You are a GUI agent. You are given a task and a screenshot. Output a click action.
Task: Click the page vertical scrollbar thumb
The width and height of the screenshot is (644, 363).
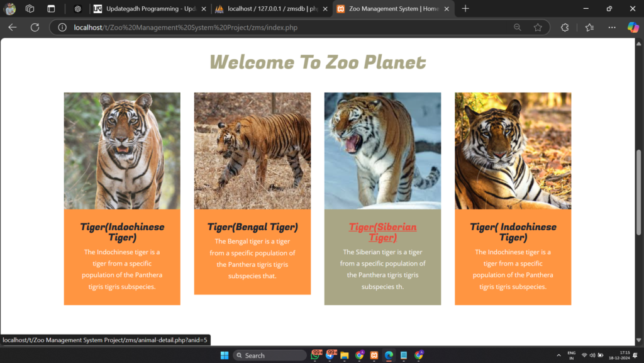click(x=639, y=192)
